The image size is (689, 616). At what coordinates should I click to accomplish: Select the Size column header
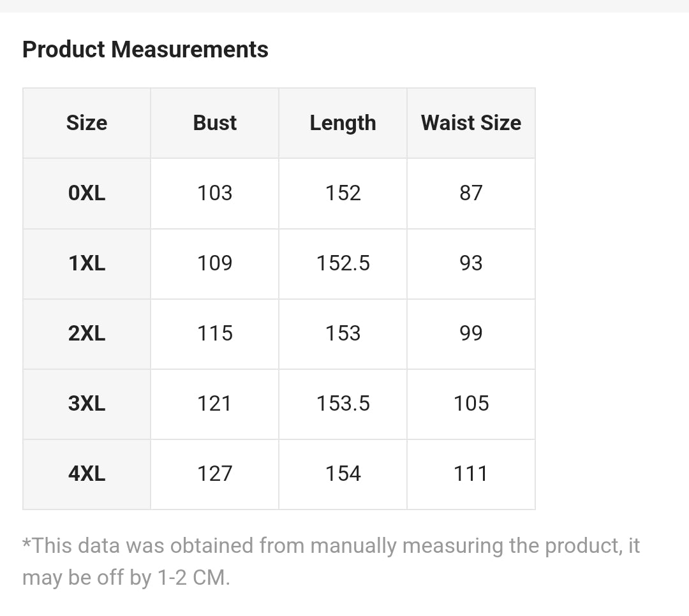pyautogui.click(x=87, y=123)
